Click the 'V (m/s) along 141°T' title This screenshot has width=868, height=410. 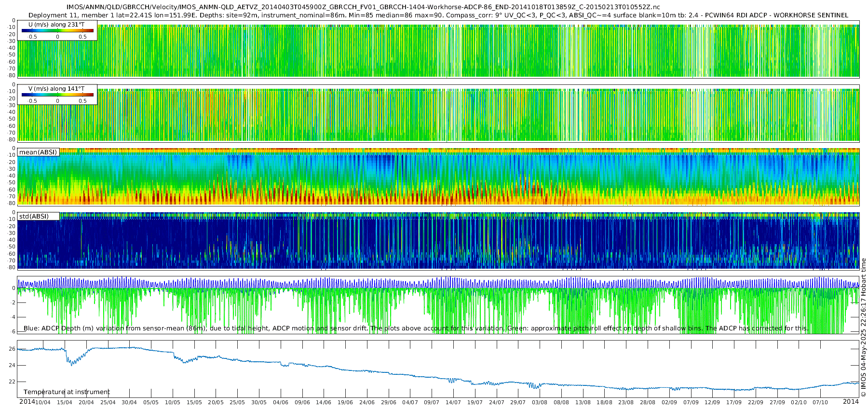coord(56,89)
